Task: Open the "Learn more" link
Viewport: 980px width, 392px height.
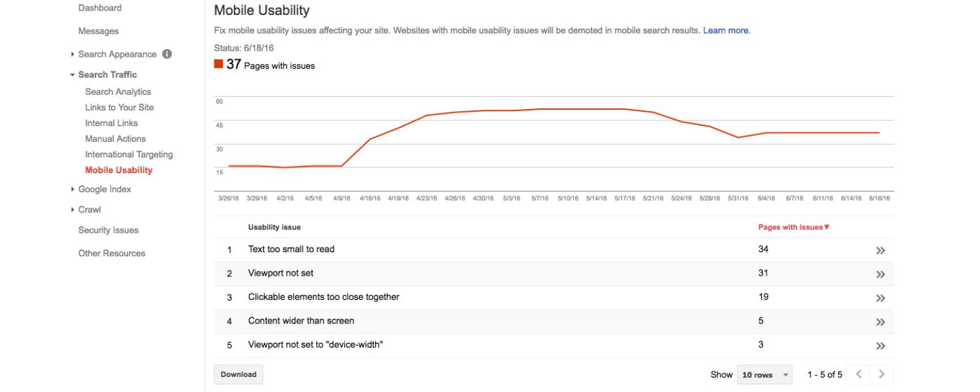Action: pyautogui.click(x=727, y=29)
